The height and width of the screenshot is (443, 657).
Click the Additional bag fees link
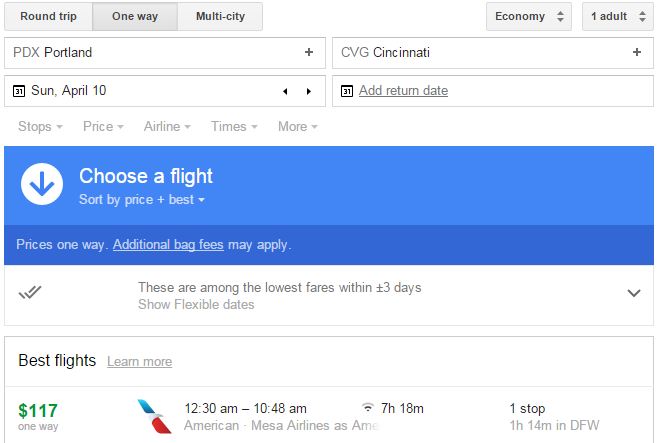click(x=167, y=245)
